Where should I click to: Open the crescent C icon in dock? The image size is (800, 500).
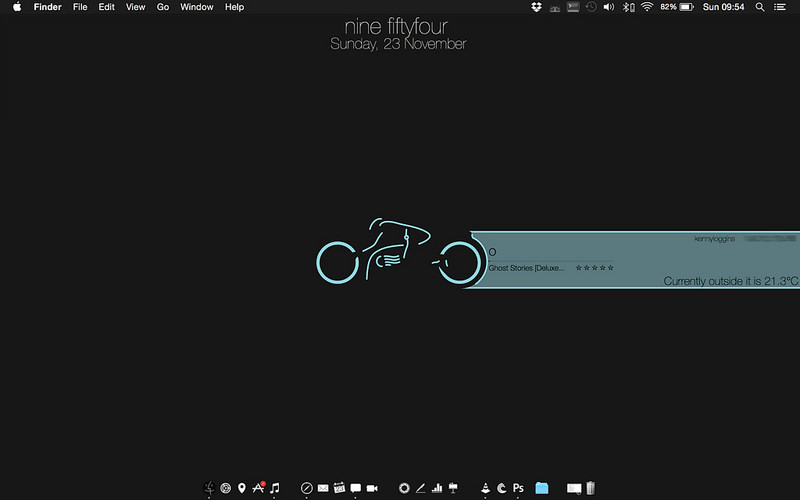click(502, 488)
